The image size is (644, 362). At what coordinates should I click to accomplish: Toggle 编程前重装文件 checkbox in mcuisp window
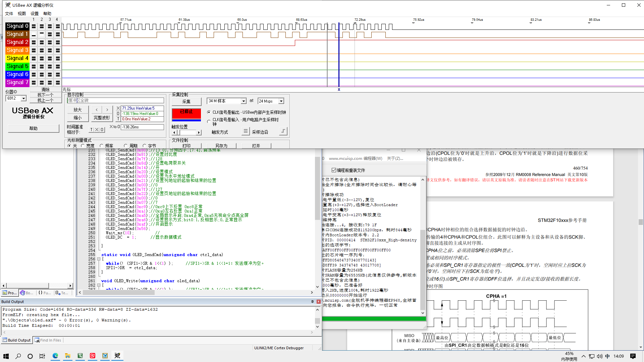334,170
